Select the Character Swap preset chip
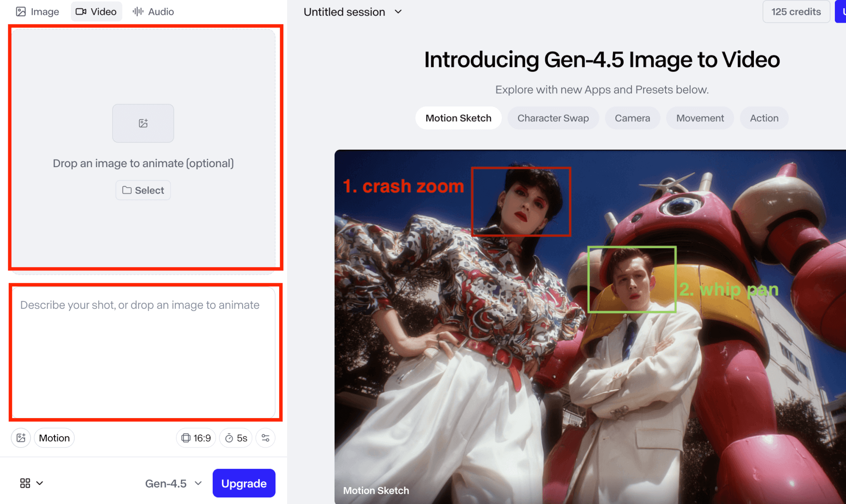This screenshot has width=846, height=504. (553, 118)
